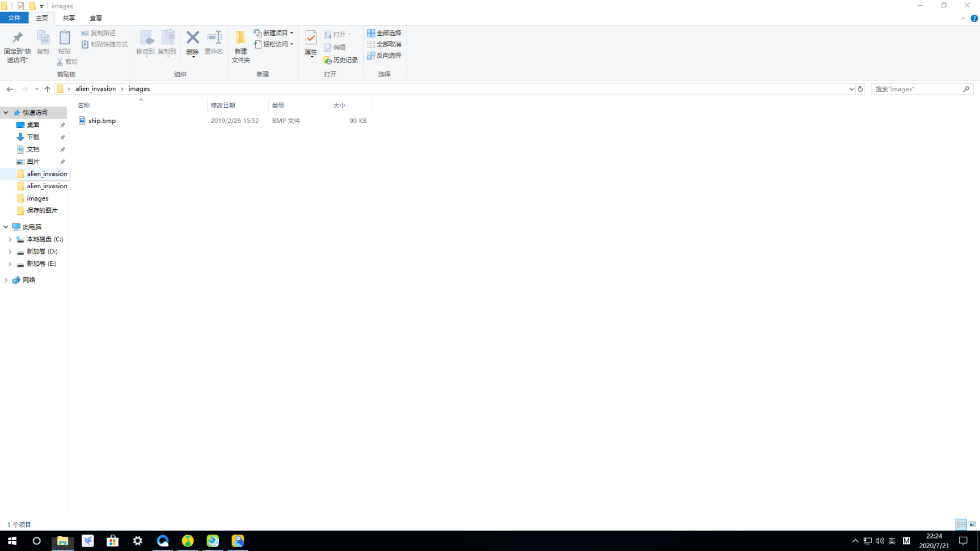Expand New Volume (D:) in the sidebar
The image size is (980, 551).
pyautogui.click(x=10, y=252)
